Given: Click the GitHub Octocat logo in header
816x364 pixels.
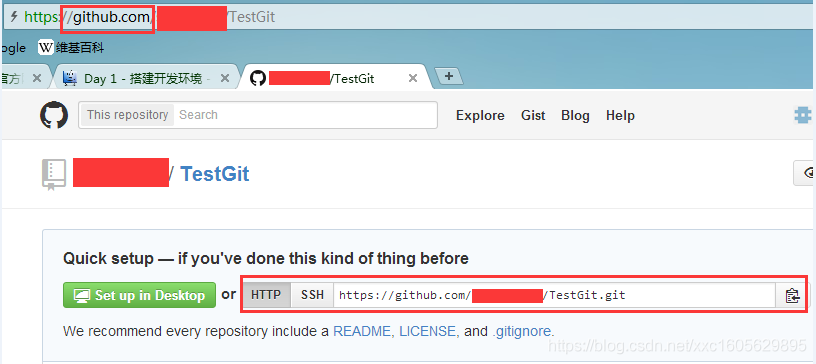Looking at the screenshot, I should [x=54, y=115].
